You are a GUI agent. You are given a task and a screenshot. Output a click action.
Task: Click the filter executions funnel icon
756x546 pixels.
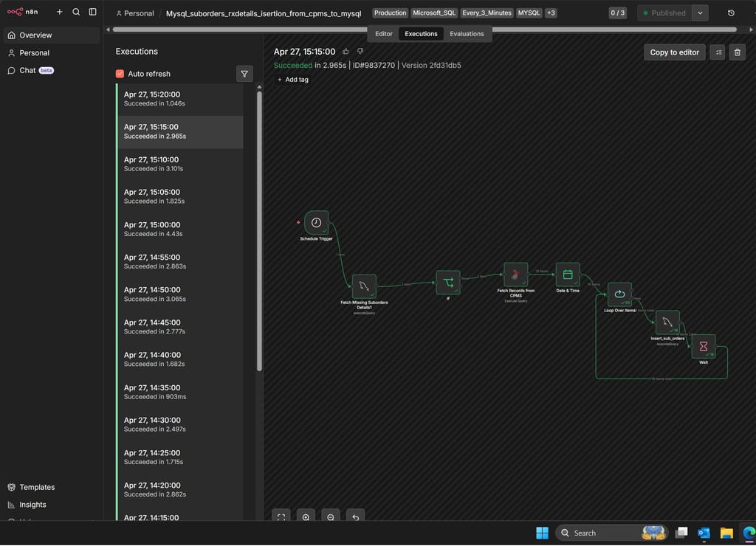tap(244, 74)
